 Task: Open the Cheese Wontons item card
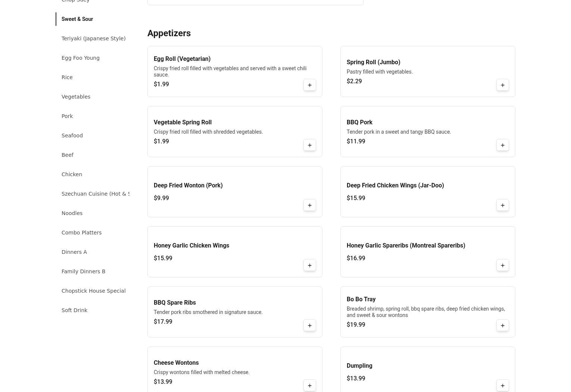pyautogui.click(x=224, y=370)
